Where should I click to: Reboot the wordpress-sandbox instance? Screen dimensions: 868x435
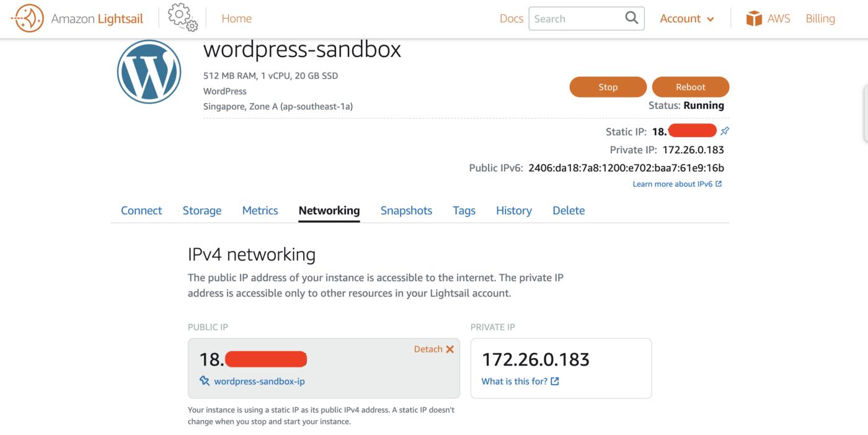690,87
